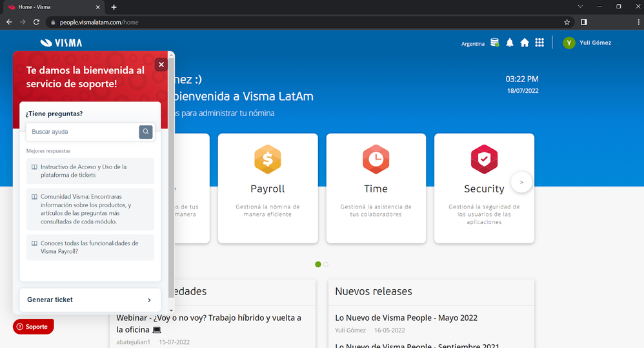
Task: Open the Time module card
Action: click(x=376, y=188)
